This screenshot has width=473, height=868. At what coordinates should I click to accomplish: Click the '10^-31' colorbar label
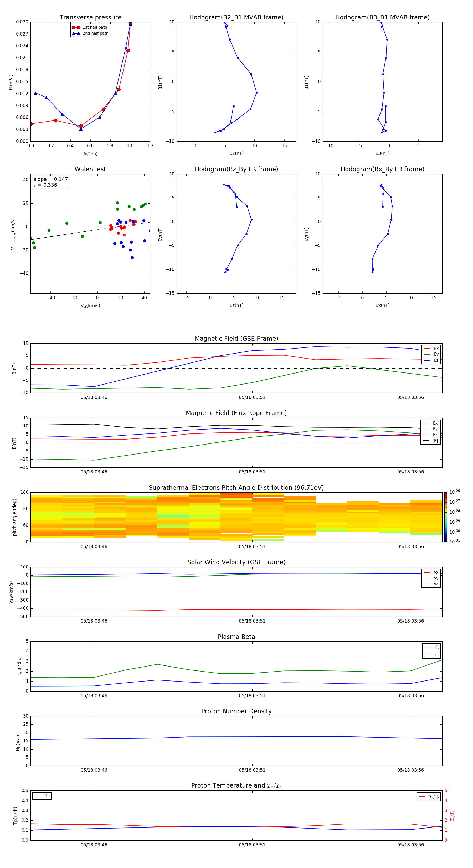click(x=455, y=542)
